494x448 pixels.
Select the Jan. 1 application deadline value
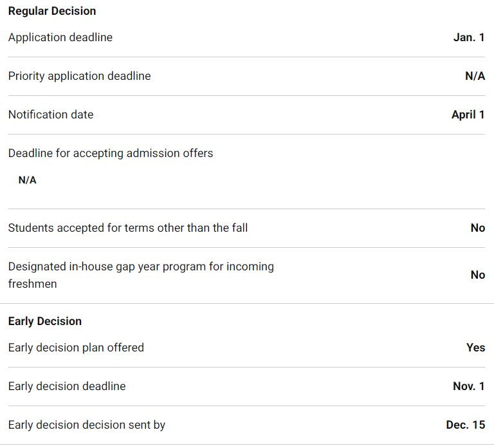[x=469, y=37]
